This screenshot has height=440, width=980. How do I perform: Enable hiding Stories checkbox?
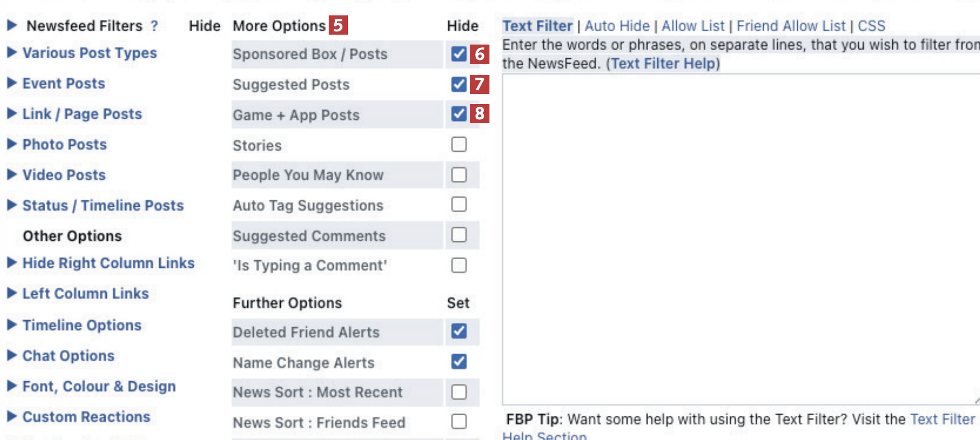click(459, 145)
